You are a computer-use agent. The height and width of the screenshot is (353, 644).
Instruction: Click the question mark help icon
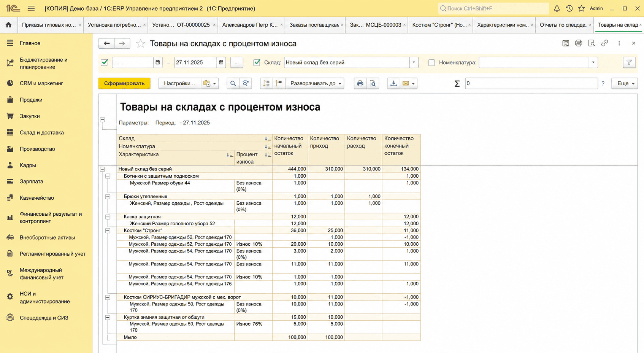(603, 83)
